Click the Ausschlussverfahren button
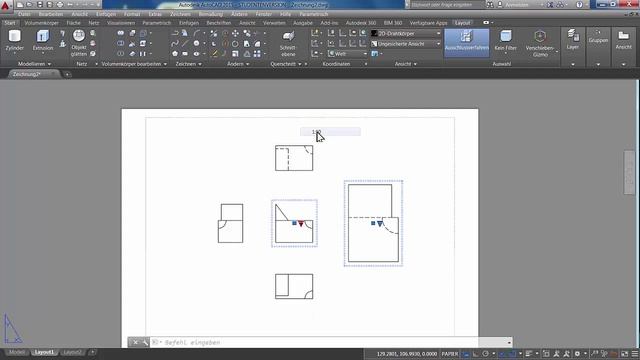 coord(467,42)
